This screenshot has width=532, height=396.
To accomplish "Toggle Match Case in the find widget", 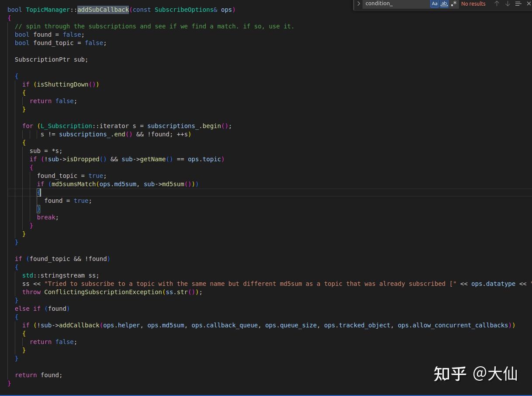I will pos(435,4).
